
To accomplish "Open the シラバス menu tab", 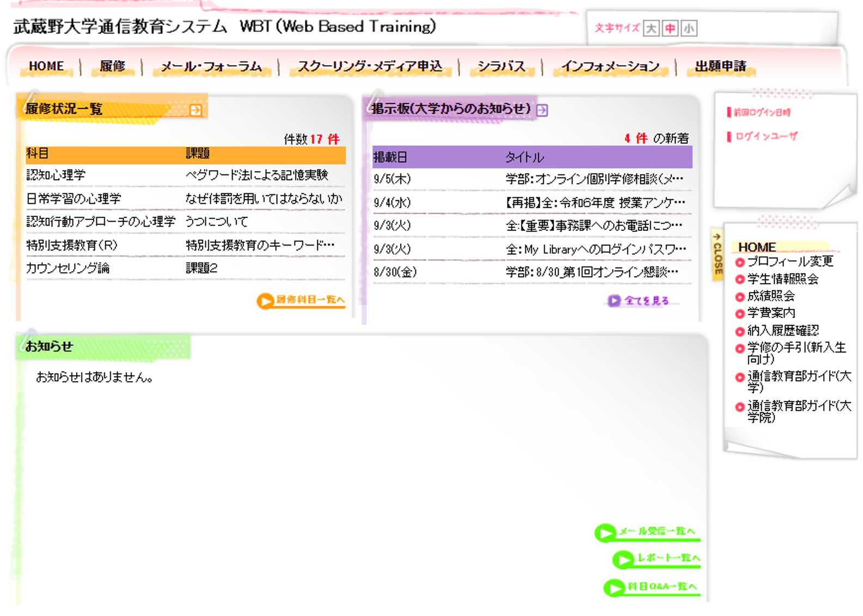I will pyautogui.click(x=501, y=66).
